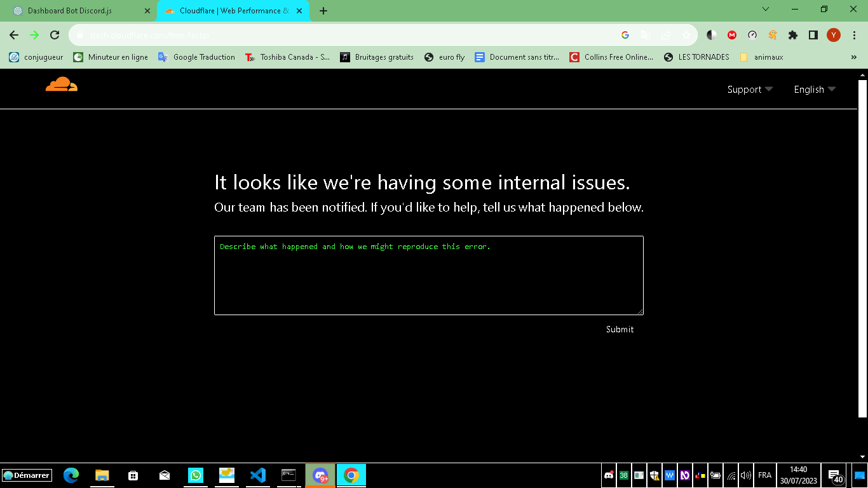Check the battery status tray icon
The height and width of the screenshot is (488, 868).
pyautogui.click(x=715, y=475)
